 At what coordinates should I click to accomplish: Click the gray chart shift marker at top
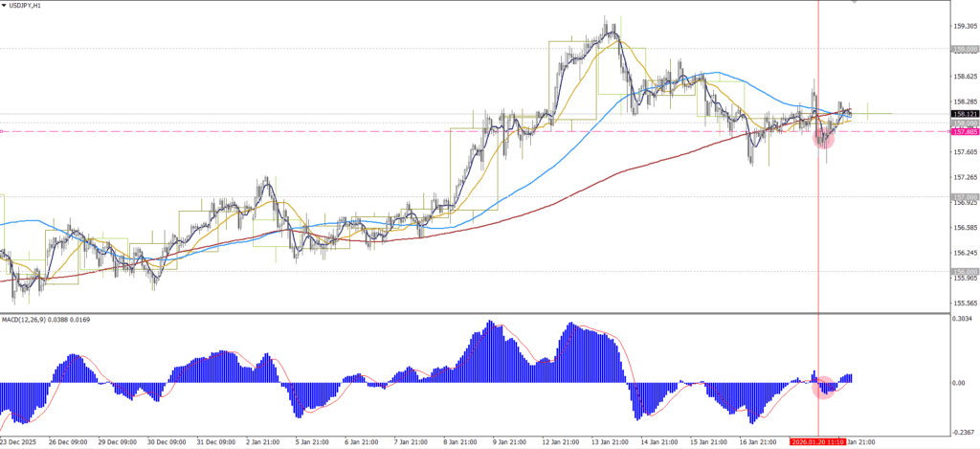[x=854, y=3]
